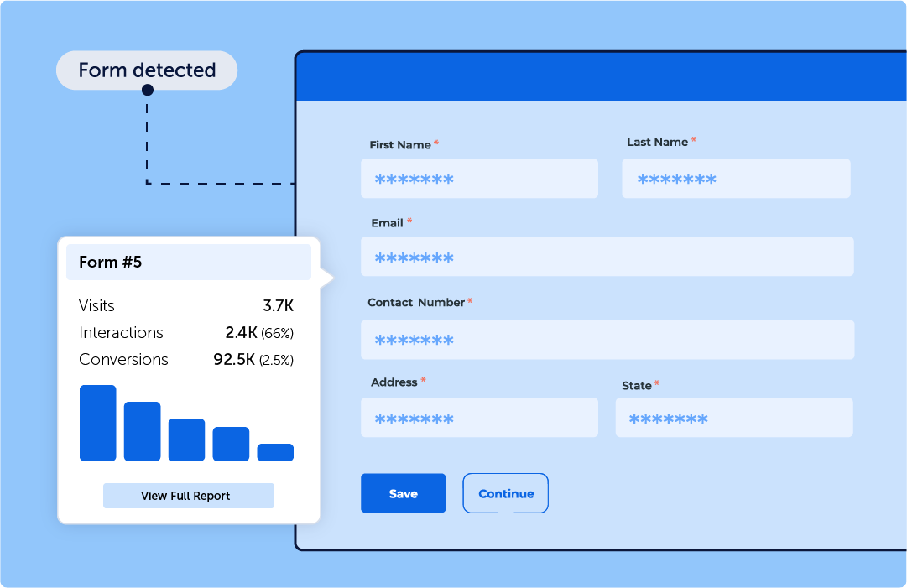Click the Interactions 2.4K value

point(242,333)
